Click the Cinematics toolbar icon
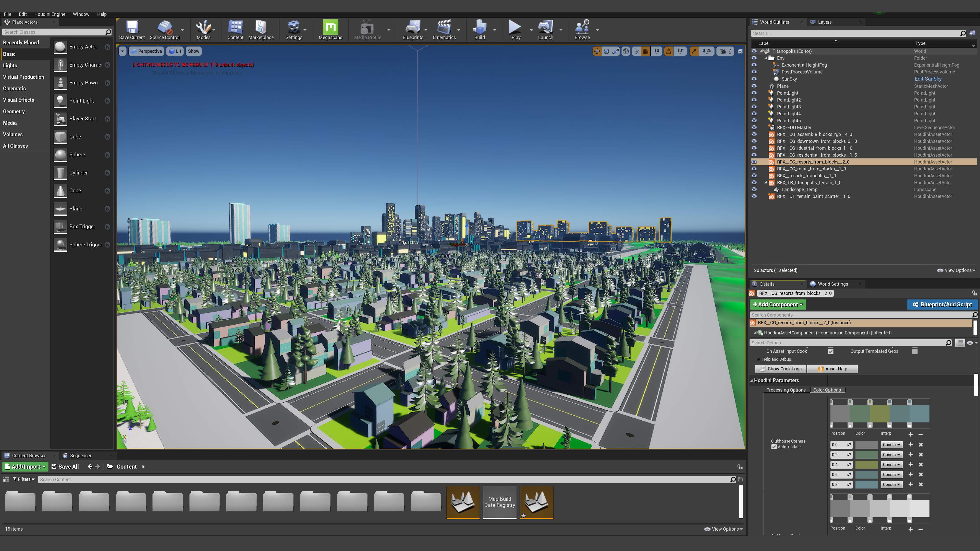Image resolution: width=980 pixels, height=551 pixels. point(444,30)
